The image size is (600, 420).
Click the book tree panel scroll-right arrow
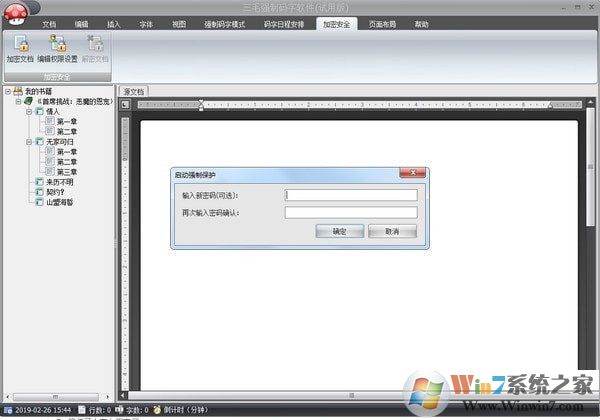[108, 397]
